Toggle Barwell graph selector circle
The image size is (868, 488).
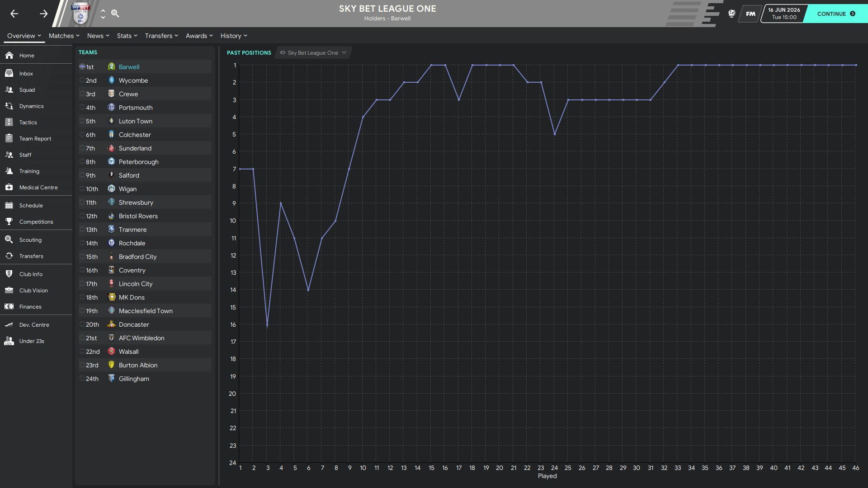[x=82, y=66]
